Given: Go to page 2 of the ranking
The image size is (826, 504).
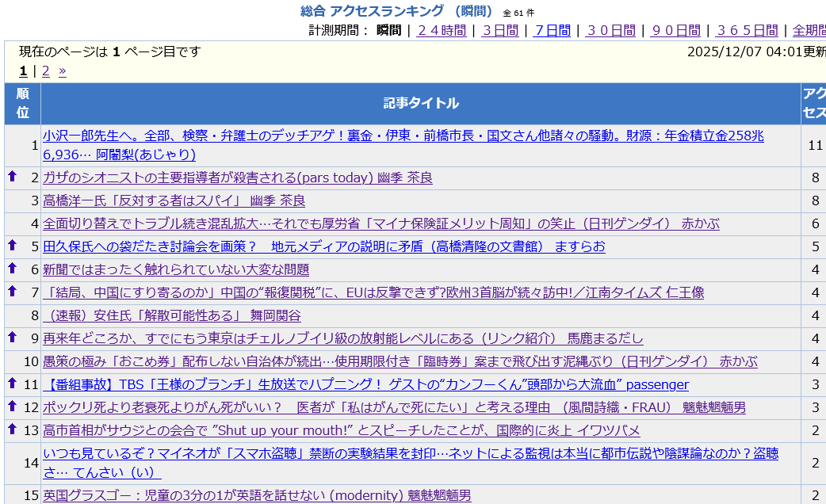Looking at the screenshot, I should [46, 71].
